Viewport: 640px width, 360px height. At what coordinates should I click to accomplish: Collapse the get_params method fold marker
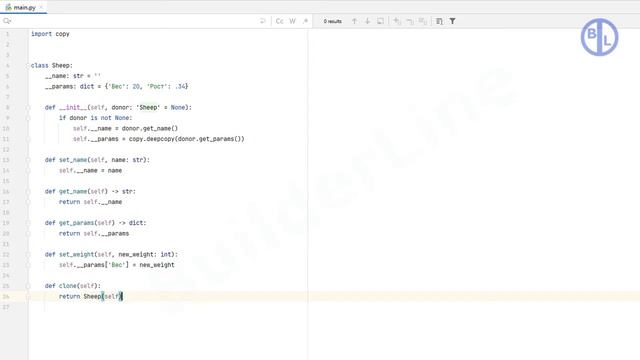28,223
